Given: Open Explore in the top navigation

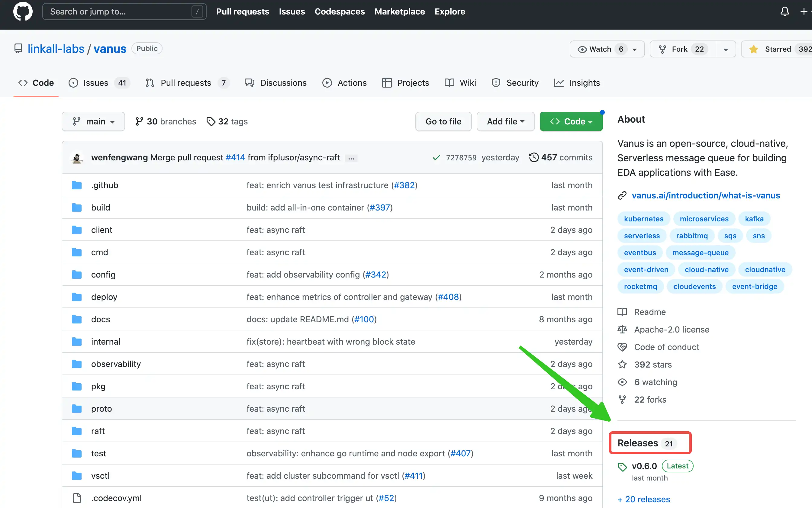Looking at the screenshot, I should 449,11.
